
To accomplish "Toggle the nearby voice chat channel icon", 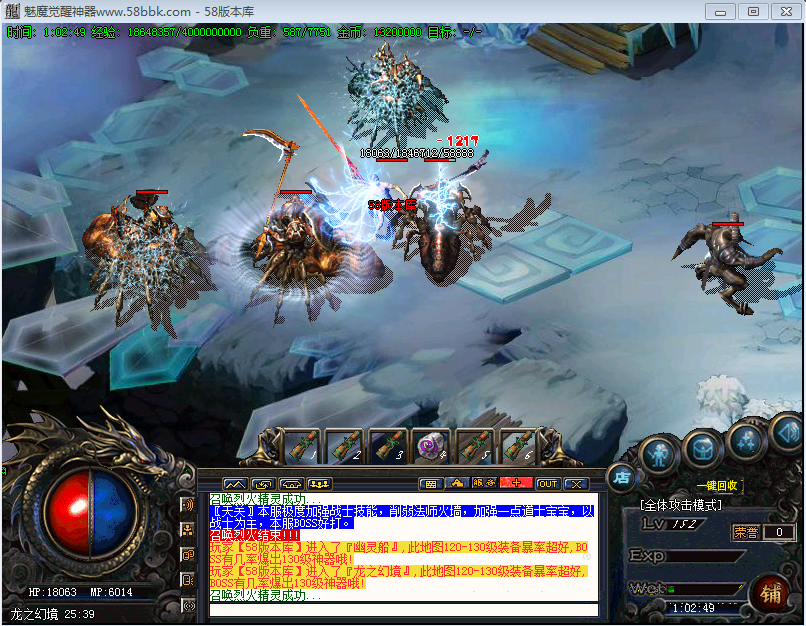I will 188,504.
